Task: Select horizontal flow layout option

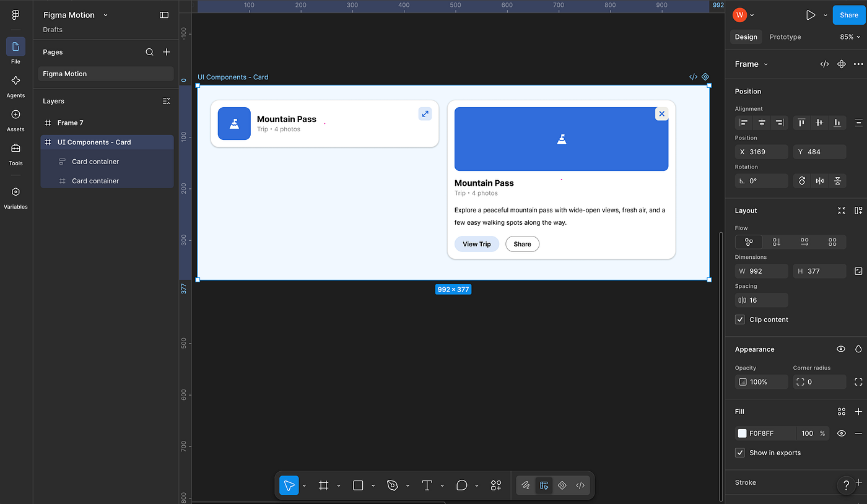Action: point(804,242)
